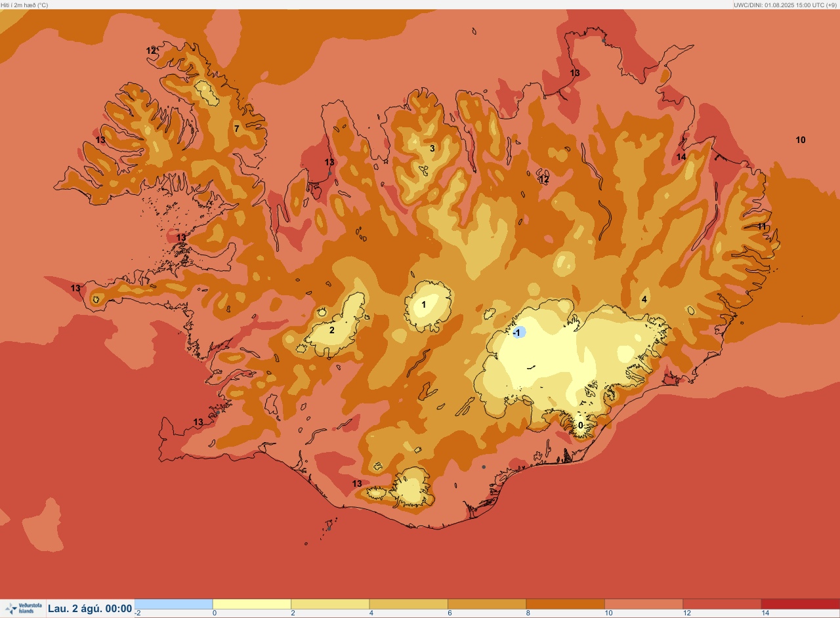Click the map title Hiti í 2m hæð (°C)

point(24,5)
